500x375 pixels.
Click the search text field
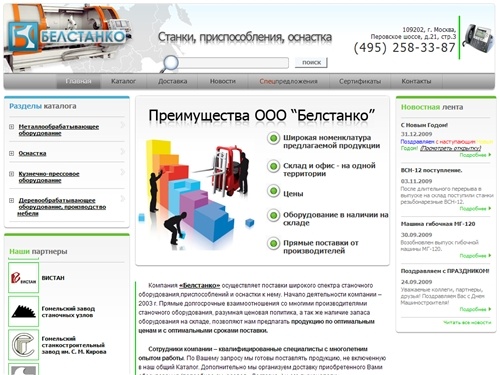tap(233, 63)
